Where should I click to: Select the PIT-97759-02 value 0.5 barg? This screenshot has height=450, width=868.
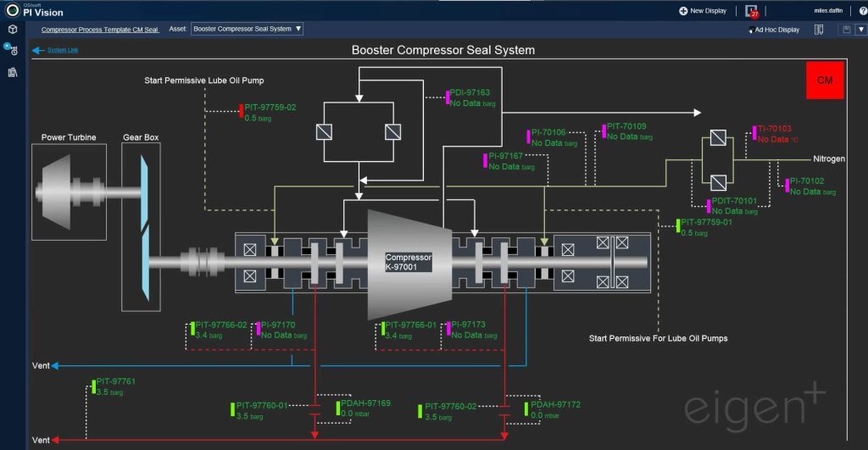pos(258,118)
